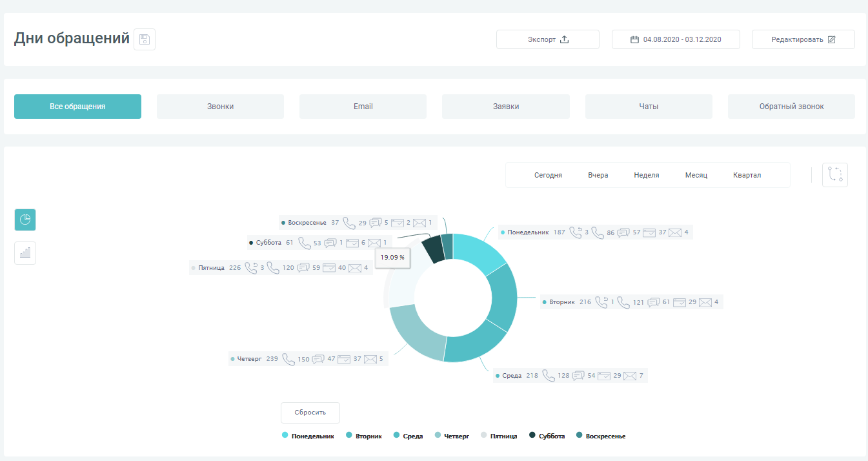Click the chat icon in Понедельник row
868x461 pixels.
(x=623, y=232)
